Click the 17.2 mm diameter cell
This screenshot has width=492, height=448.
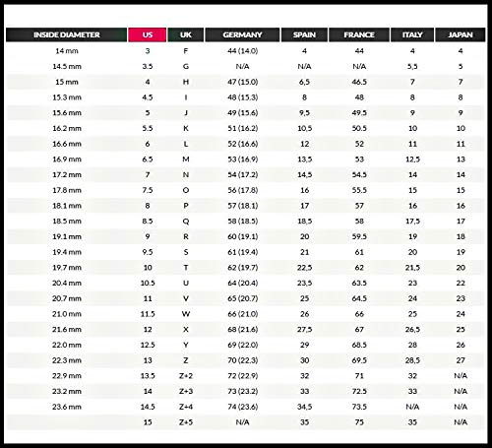(67, 175)
